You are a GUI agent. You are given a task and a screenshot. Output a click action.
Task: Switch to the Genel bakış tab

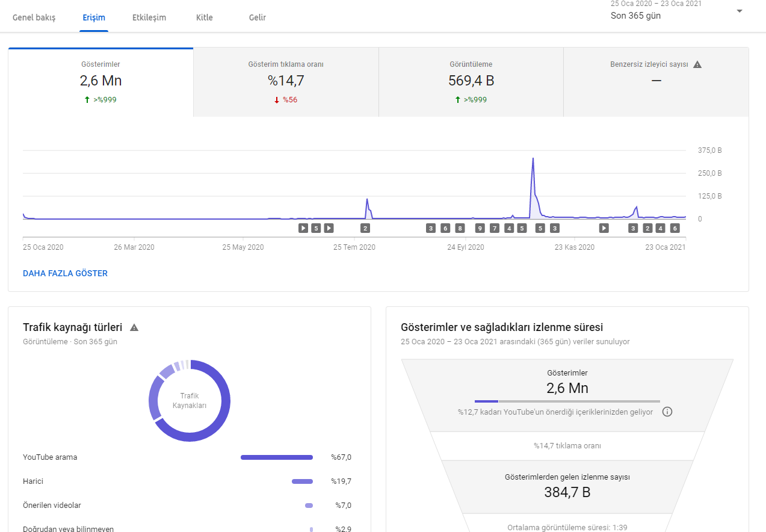34,17
